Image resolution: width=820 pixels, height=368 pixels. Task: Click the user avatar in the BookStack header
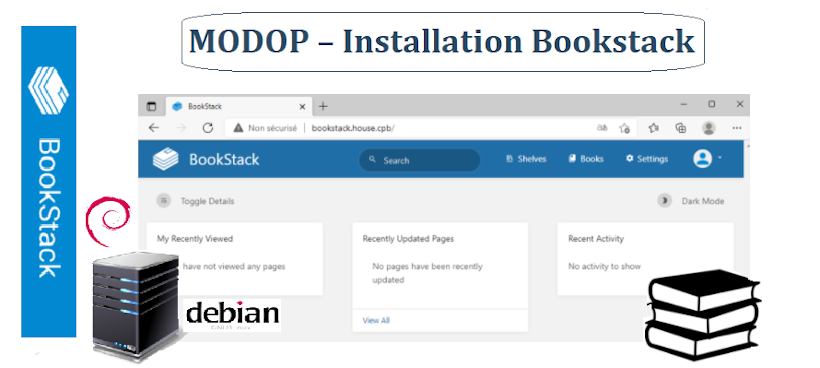702,158
